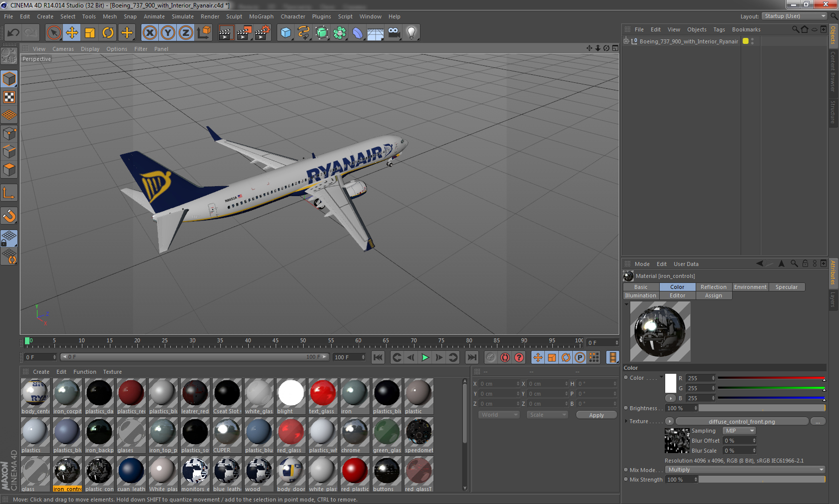Viewport: 839px width, 504px height.
Task: Select the Rotate tool in top toolbar
Action: 108,33
